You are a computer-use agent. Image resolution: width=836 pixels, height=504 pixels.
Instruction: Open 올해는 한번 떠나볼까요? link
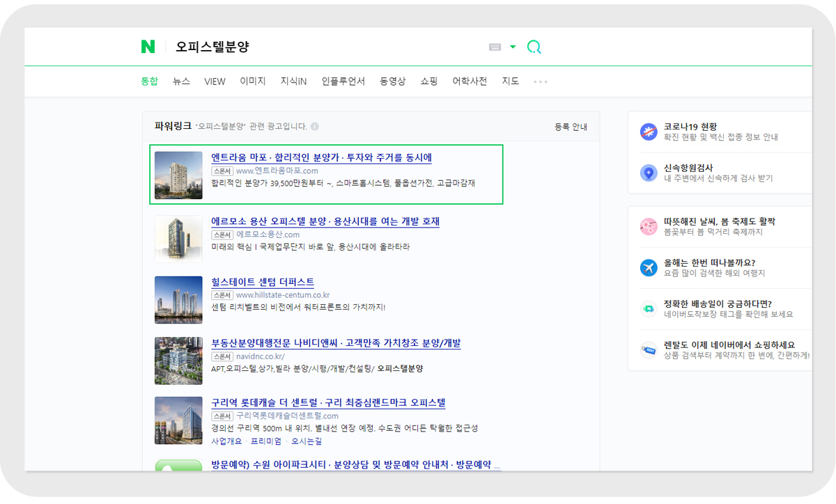coord(710,262)
